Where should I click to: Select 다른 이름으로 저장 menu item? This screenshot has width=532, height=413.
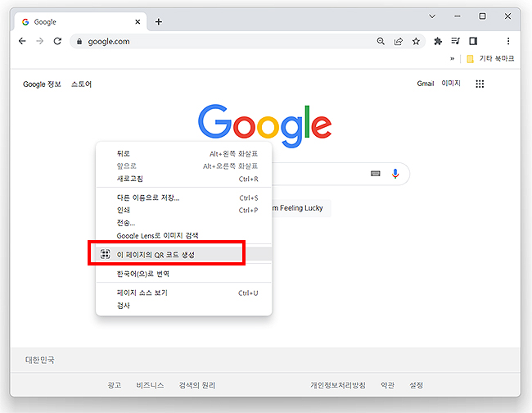[183, 197]
